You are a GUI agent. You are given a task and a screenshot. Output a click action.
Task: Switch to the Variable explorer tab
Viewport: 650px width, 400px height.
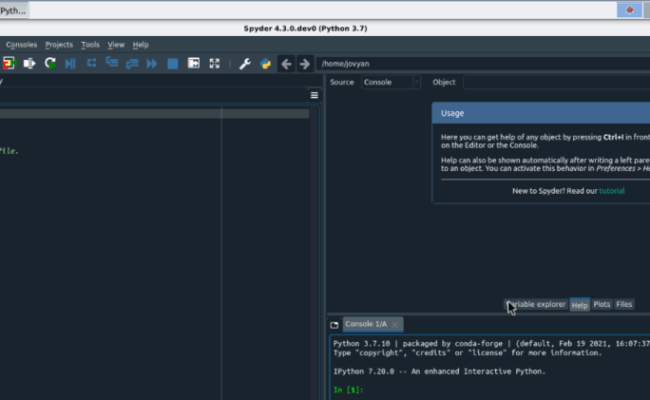[536, 304]
